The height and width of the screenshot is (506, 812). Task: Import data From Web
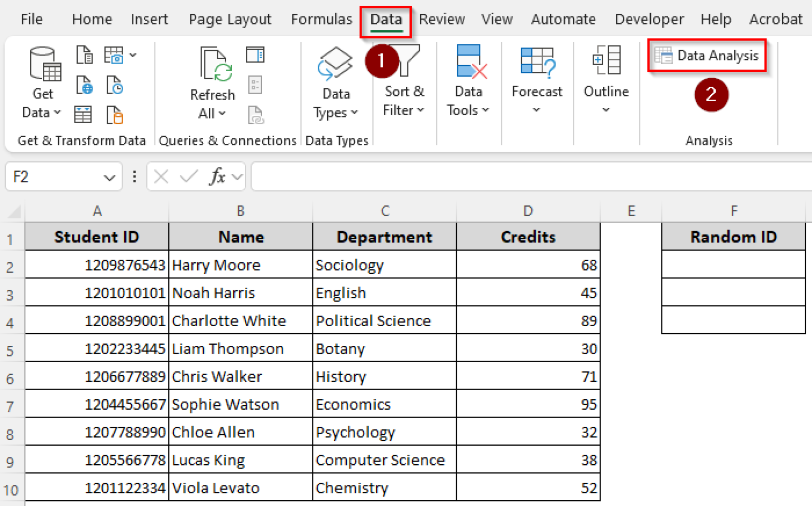click(x=84, y=85)
